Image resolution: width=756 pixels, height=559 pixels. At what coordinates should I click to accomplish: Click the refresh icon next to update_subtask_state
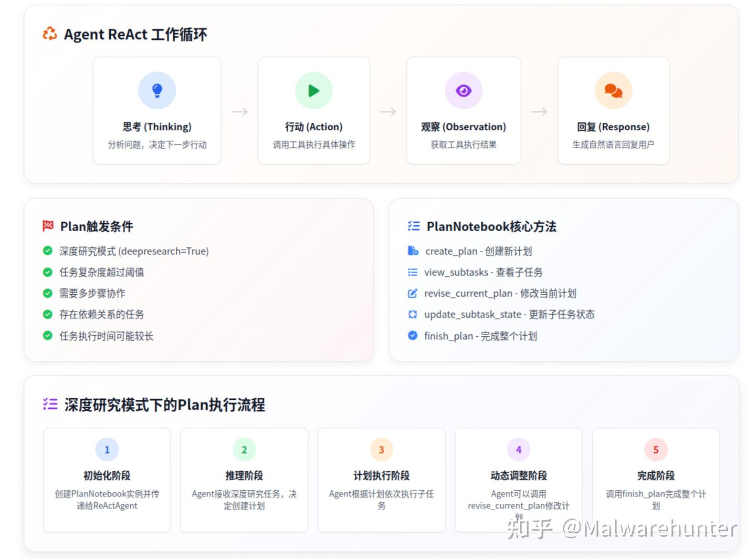[413, 314]
